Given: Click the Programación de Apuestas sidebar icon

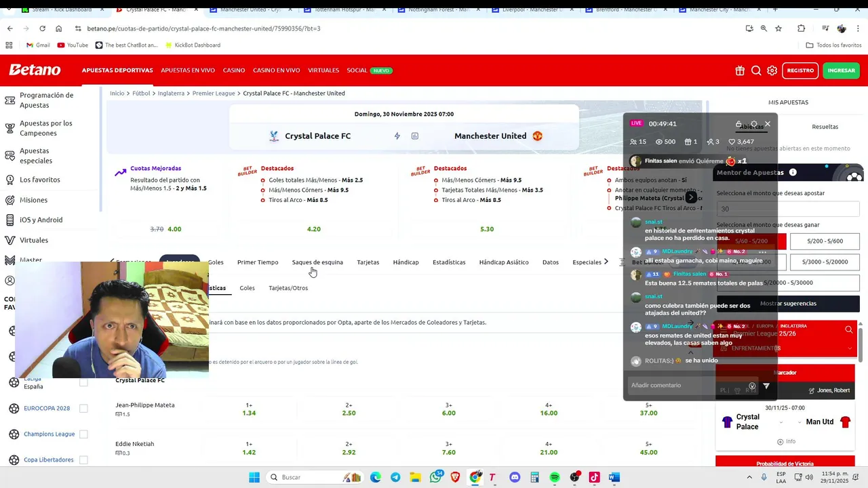Looking at the screenshot, I should 10,100.
